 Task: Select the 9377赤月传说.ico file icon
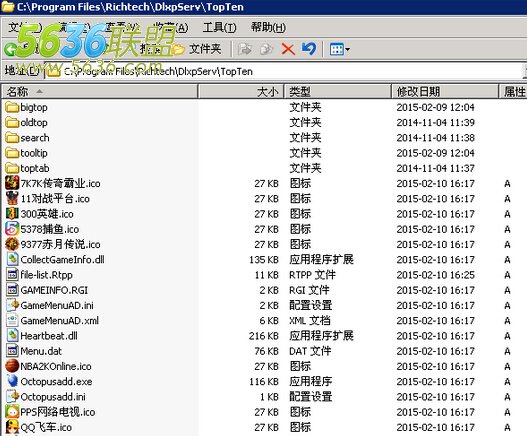click(x=12, y=244)
